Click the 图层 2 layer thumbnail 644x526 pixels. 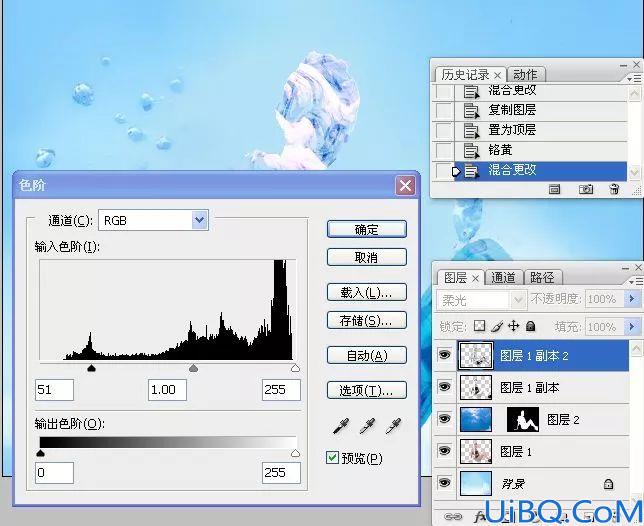476,419
